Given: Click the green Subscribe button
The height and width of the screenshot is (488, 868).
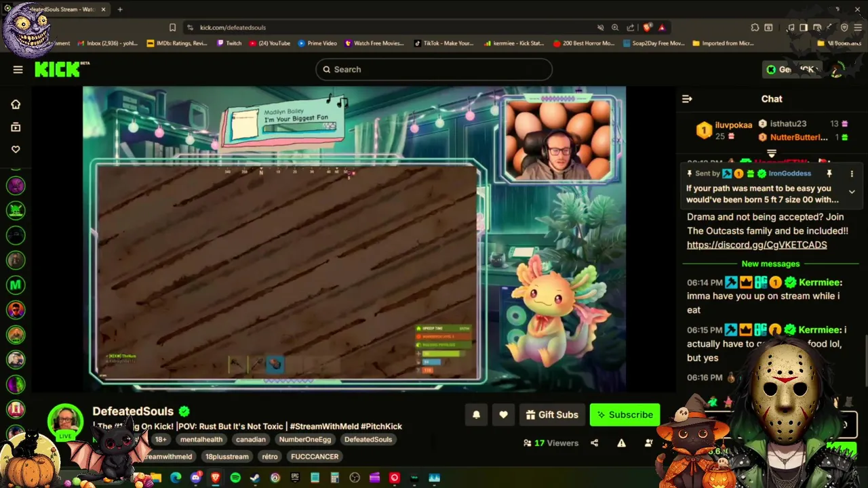Looking at the screenshot, I should coord(625,415).
